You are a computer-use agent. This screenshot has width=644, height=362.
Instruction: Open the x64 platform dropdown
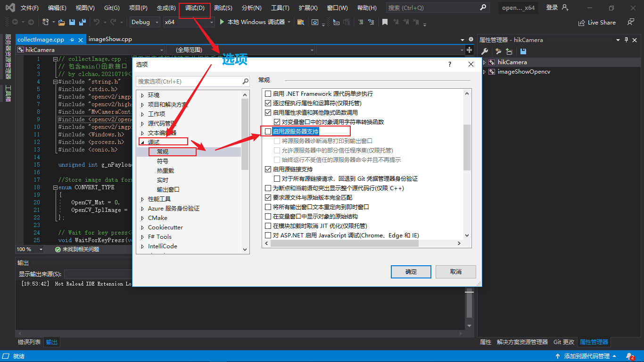[x=189, y=22]
